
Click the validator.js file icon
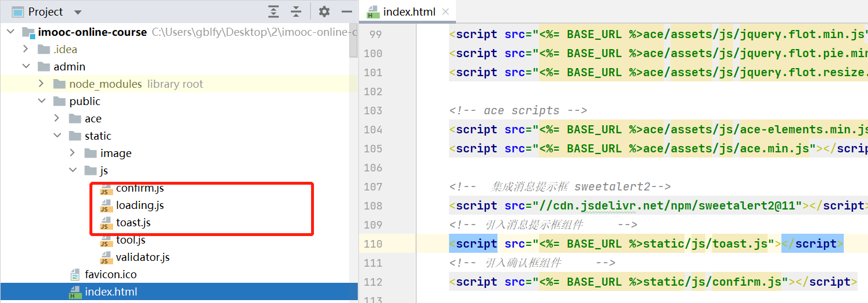pyautogui.click(x=106, y=257)
